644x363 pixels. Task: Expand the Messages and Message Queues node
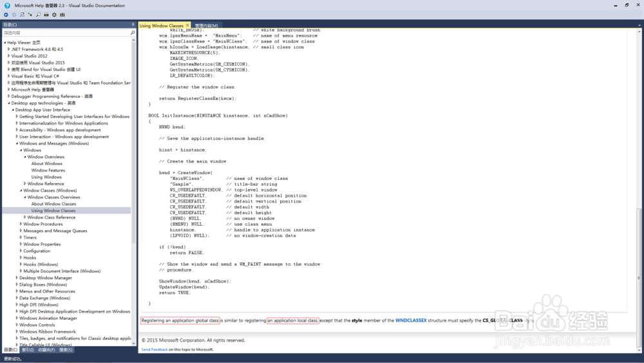click(21, 231)
